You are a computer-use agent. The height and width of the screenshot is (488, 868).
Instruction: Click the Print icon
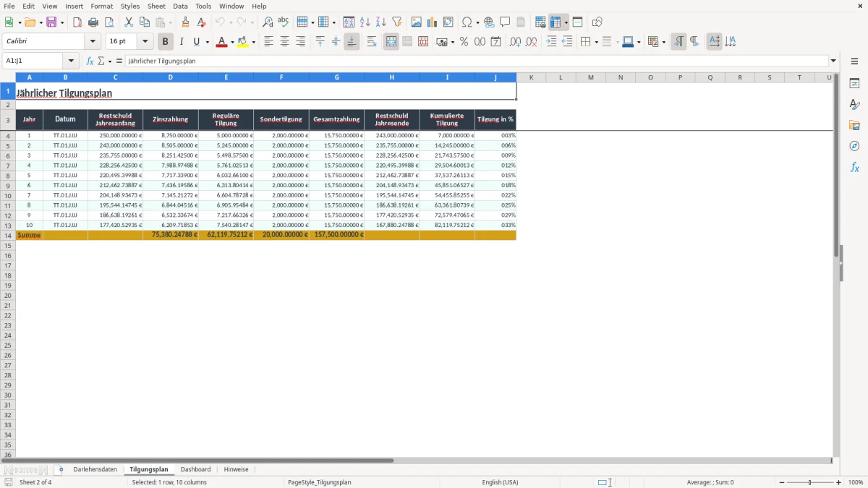(93, 22)
